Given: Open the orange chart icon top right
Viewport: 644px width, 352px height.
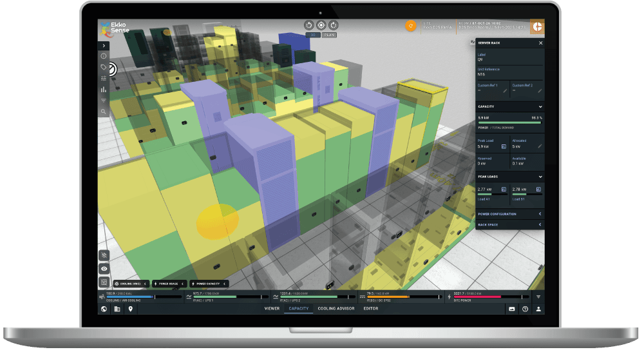Looking at the screenshot, I should click(537, 26).
